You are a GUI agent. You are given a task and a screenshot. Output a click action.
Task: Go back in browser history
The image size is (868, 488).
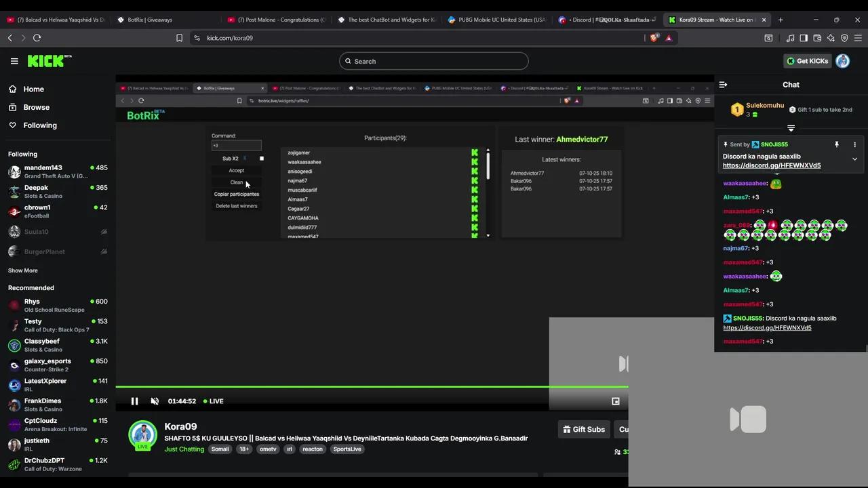[x=10, y=38]
